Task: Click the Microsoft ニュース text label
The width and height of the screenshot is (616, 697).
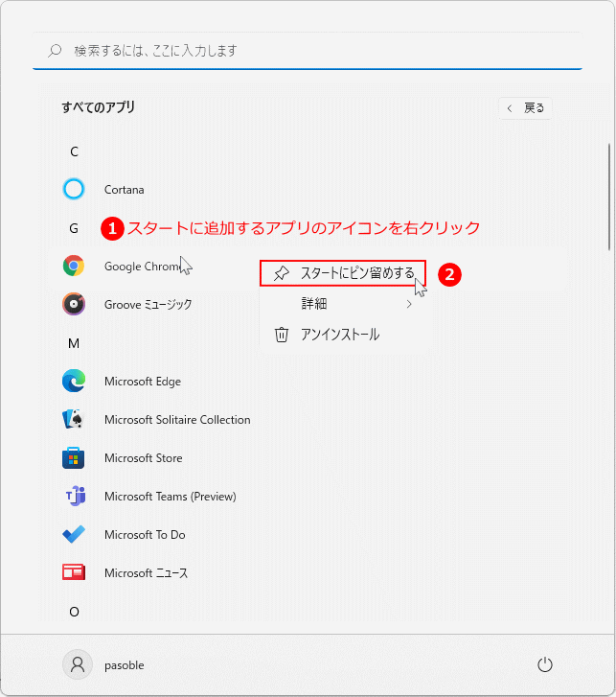Action: point(147,573)
